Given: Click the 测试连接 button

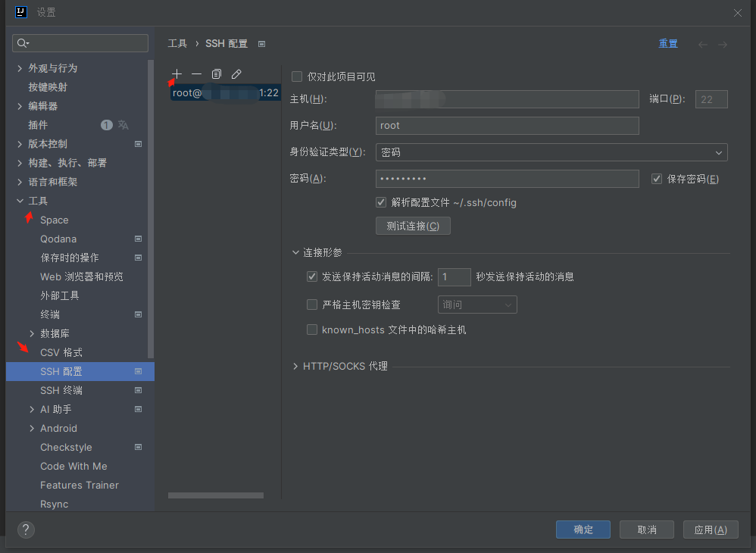Looking at the screenshot, I should (x=413, y=226).
